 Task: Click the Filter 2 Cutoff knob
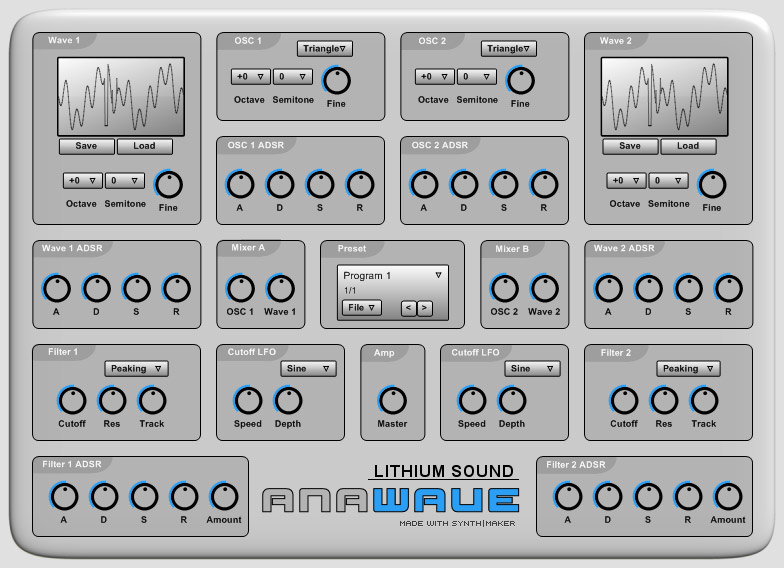pyautogui.click(x=624, y=401)
